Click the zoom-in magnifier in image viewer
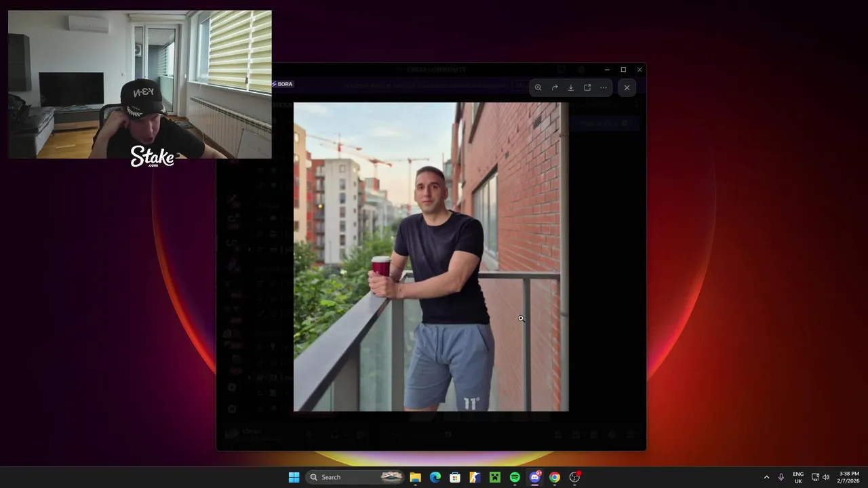 pyautogui.click(x=538, y=87)
